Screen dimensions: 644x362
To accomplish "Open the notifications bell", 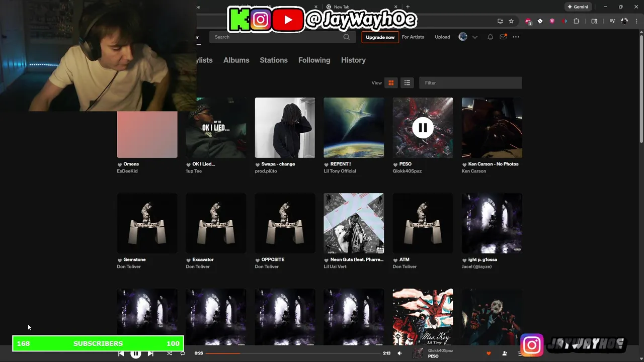I will pos(490,37).
